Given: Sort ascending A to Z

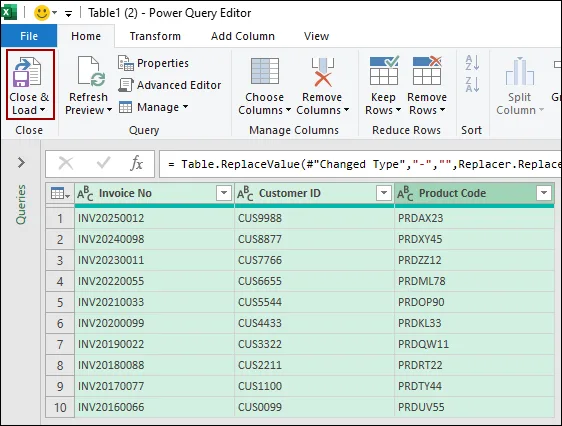Looking at the screenshot, I should pyautogui.click(x=472, y=63).
